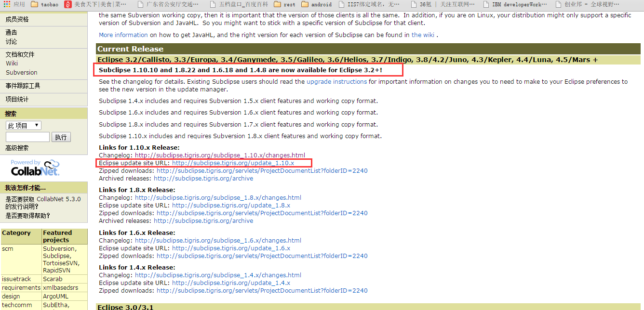
Task: Open 通告 in the sidebar
Action: (11, 32)
